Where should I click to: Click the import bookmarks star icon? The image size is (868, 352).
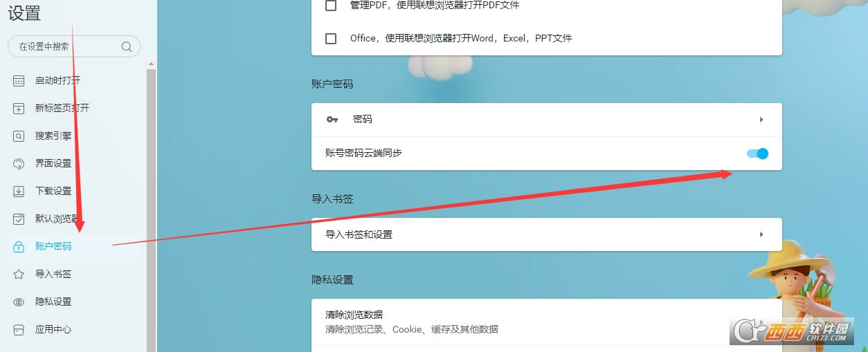pyautogui.click(x=19, y=275)
